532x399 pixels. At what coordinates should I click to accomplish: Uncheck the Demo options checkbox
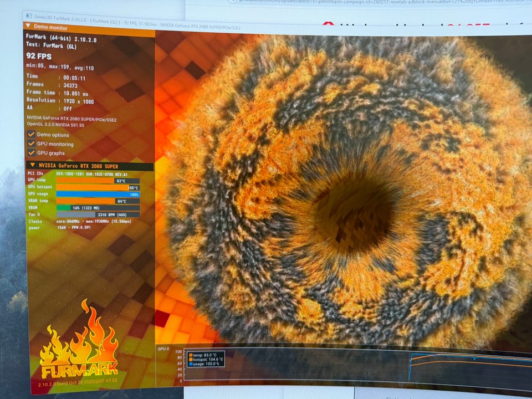click(31, 134)
